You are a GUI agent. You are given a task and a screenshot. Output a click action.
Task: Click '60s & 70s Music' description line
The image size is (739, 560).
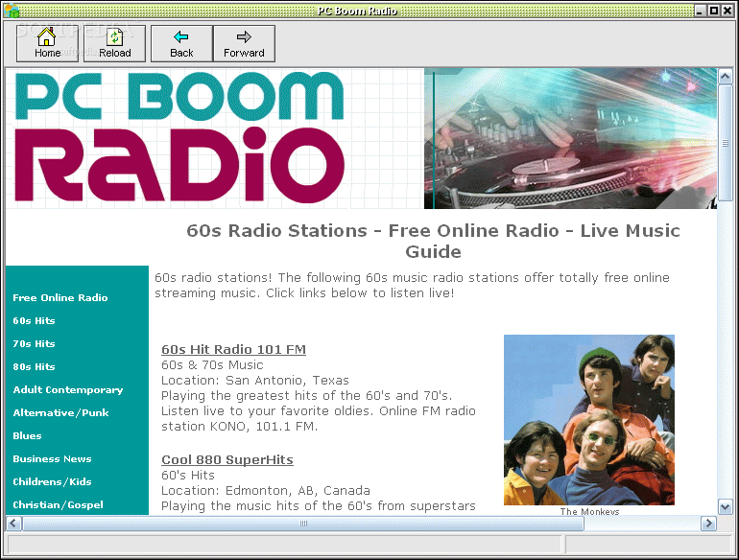pyautogui.click(x=212, y=365)
